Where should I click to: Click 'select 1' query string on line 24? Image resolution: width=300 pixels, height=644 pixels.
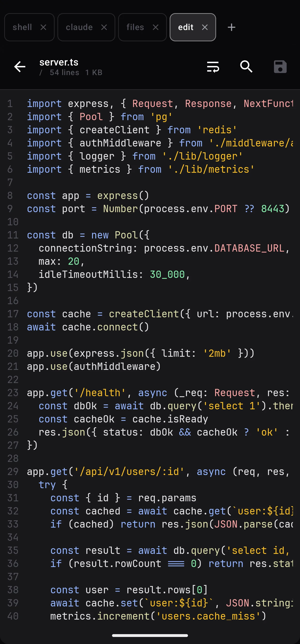(x=232, y=406)
